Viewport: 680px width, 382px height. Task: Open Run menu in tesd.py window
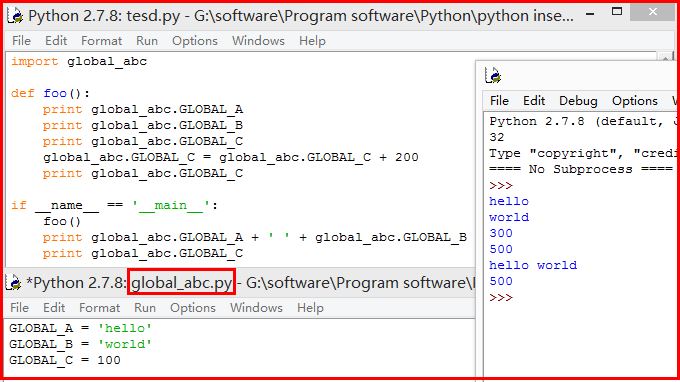[147, 41]
